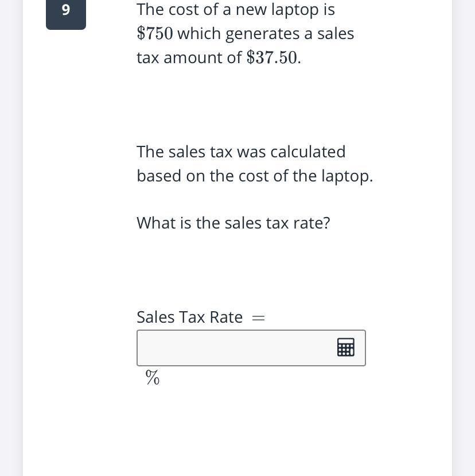The image size is (475, 476).
Task: Select "The cost of a new laptop is" line
Action: 236,10
